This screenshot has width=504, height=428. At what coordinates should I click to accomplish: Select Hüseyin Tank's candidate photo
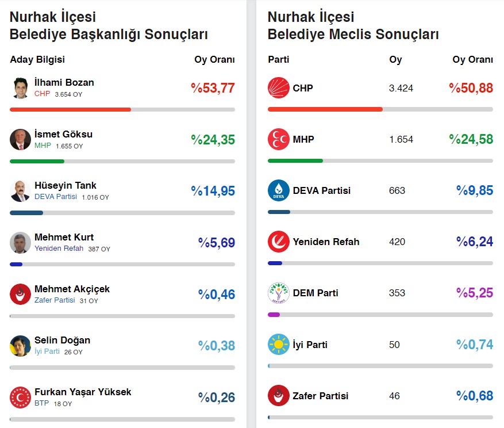click(20, 191)
